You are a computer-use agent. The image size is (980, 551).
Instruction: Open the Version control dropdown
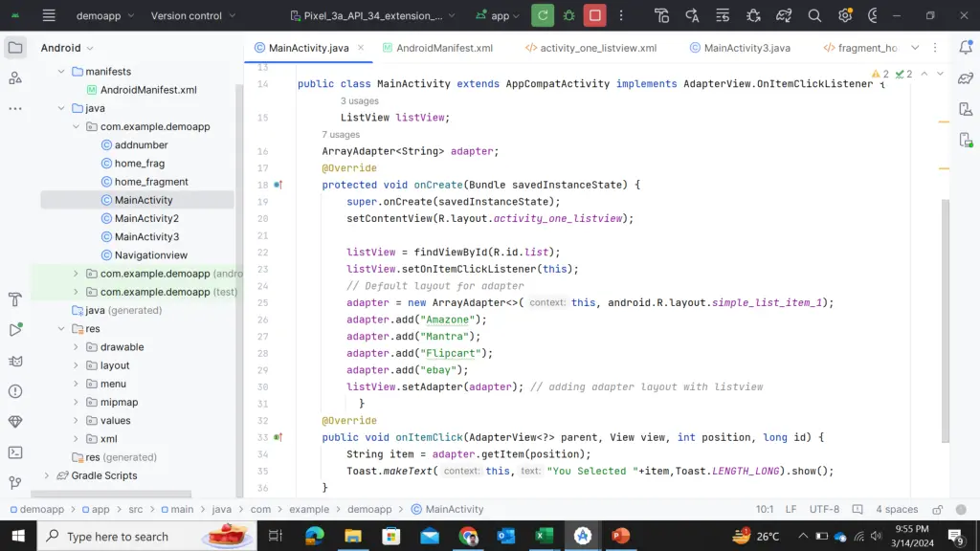coord(193,15)
